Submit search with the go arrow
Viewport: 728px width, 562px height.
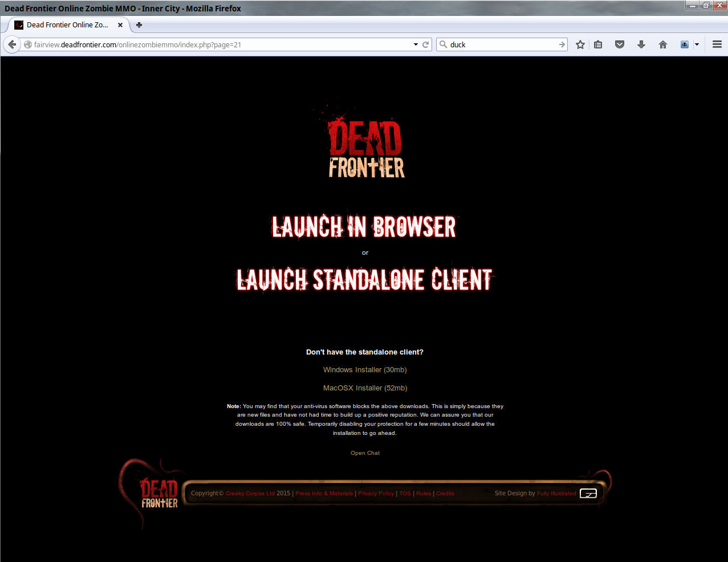pos(562,44)
